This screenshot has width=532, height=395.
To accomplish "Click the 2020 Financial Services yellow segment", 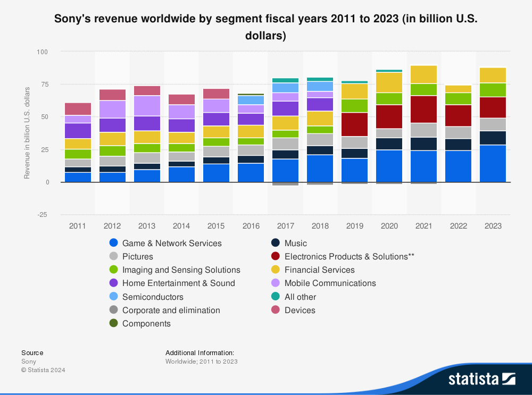I will [389, 82].
